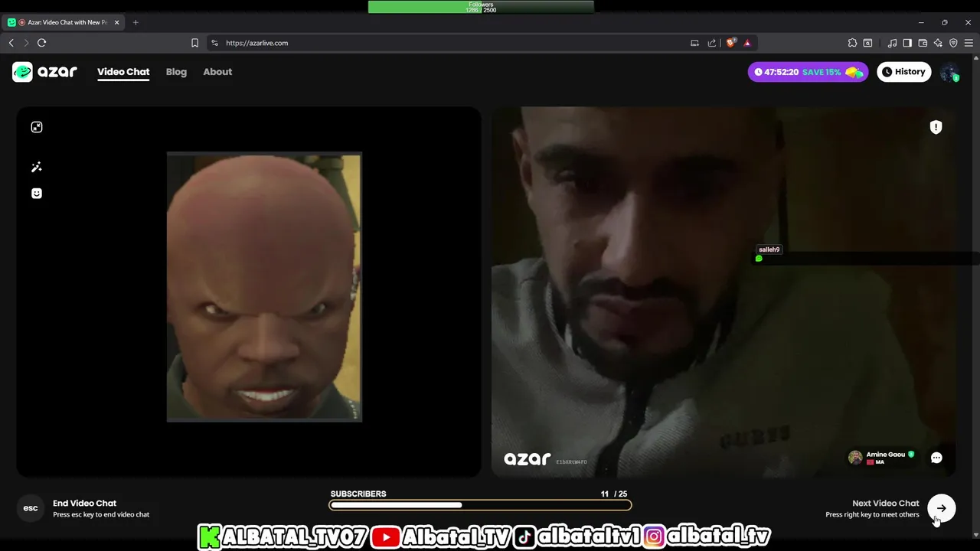Toggle the browser sidebar panel
Screen dimensions: 980x551
[x=907, y=43]
